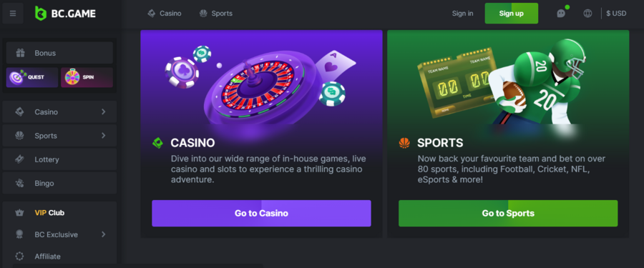Open the Affiliate sidebar item
This screenshot has width=644, height=268.
59,256
